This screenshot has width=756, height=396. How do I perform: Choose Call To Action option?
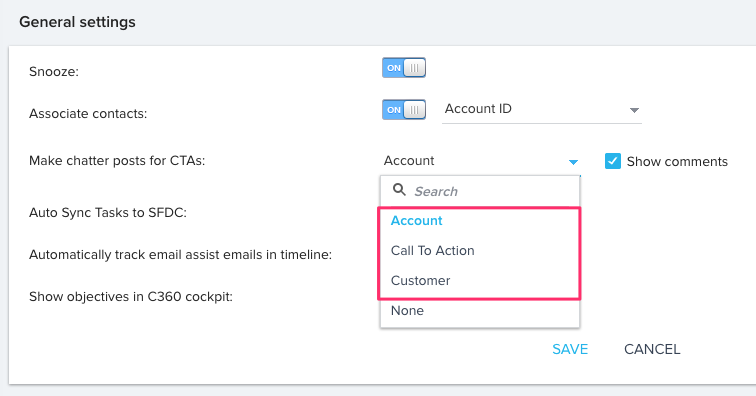pyautogui.click(x=480, y=251)
